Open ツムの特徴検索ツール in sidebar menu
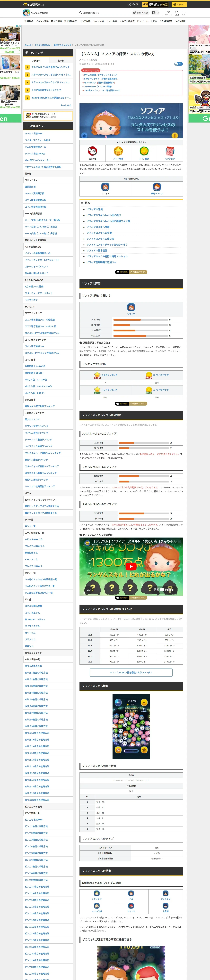 click(x=35, y=147)
